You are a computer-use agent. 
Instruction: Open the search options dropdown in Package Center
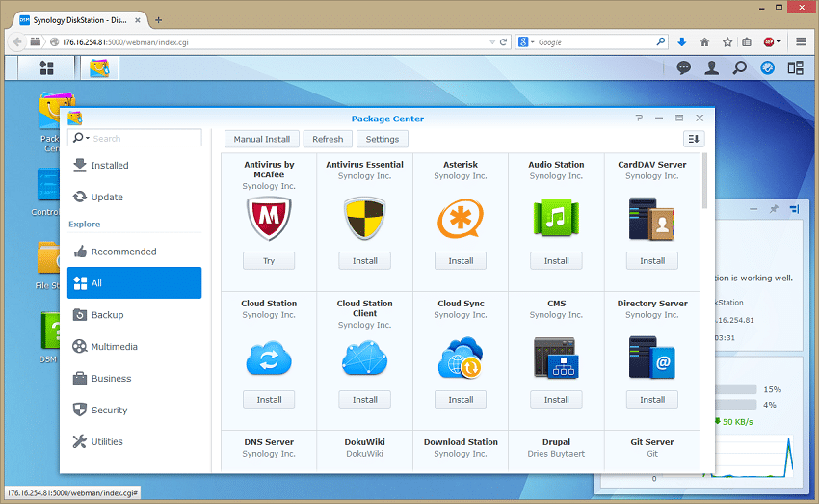coord(80,138)
